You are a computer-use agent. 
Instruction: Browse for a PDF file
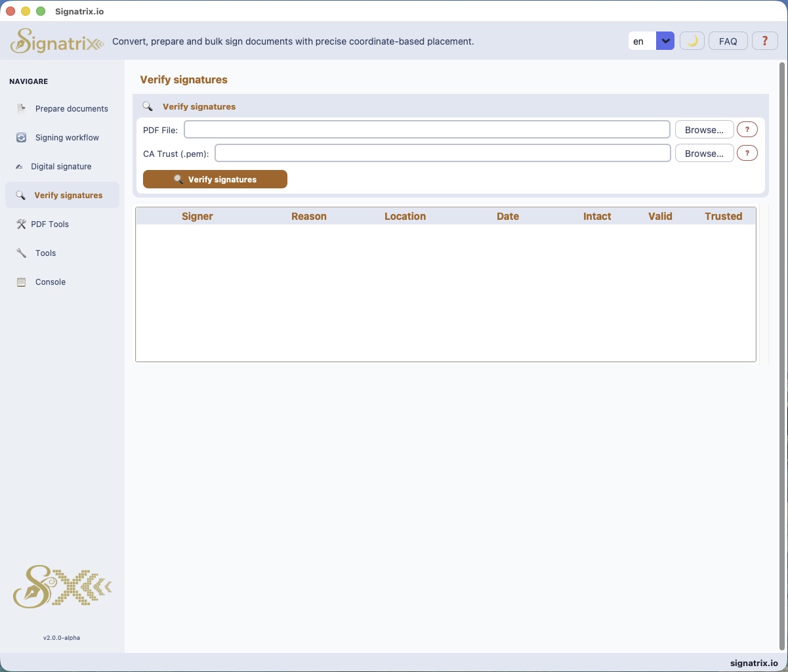point(704,129)
